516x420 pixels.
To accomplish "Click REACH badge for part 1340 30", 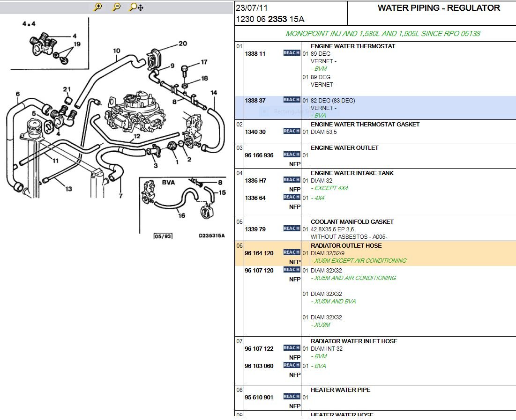I will click(292, 131).
